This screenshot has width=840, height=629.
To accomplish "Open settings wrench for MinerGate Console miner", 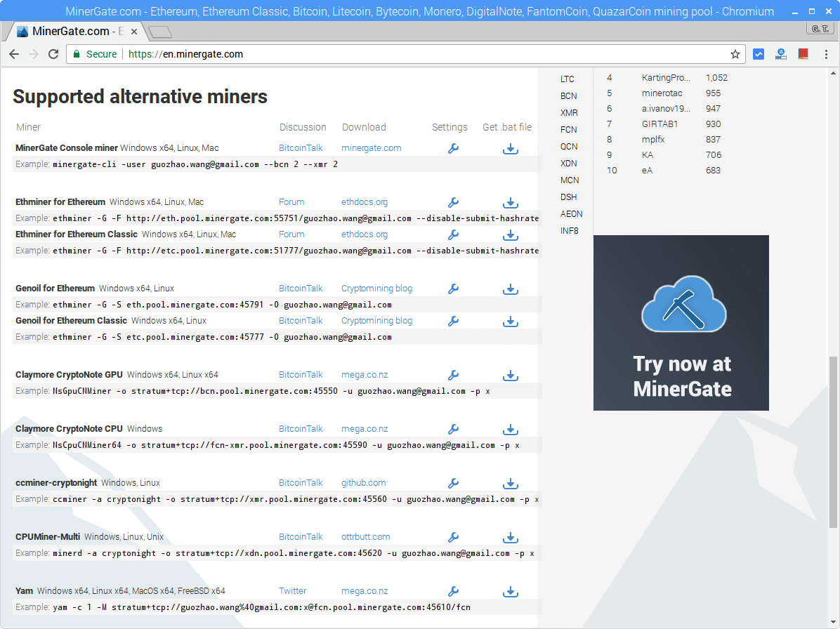I will pyautogui.click(x=453, y=148).
